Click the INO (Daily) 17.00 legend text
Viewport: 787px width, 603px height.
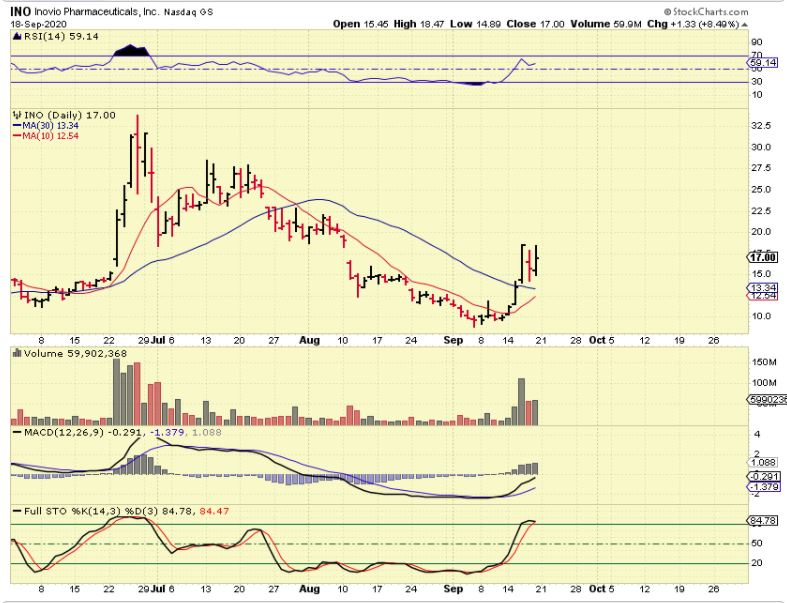click(x=70, y=115)
